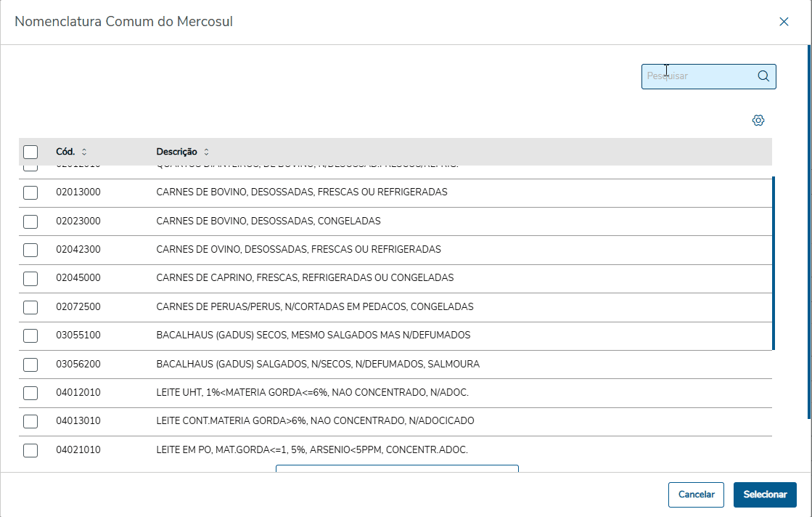The image size is (812, 517).
Task: Select the LEITE EM PO row checkbox
Action: tap(30, 450)
